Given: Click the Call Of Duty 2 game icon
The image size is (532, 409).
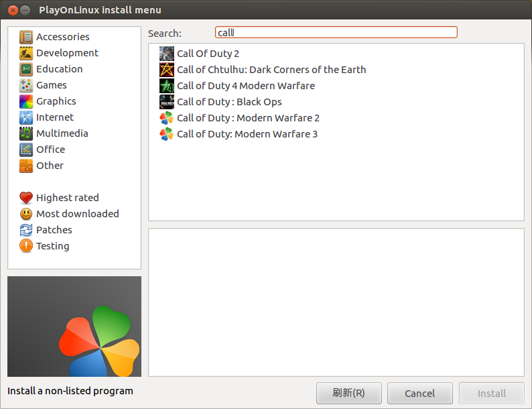Looking at the screenshot, I should click(167, 54).
